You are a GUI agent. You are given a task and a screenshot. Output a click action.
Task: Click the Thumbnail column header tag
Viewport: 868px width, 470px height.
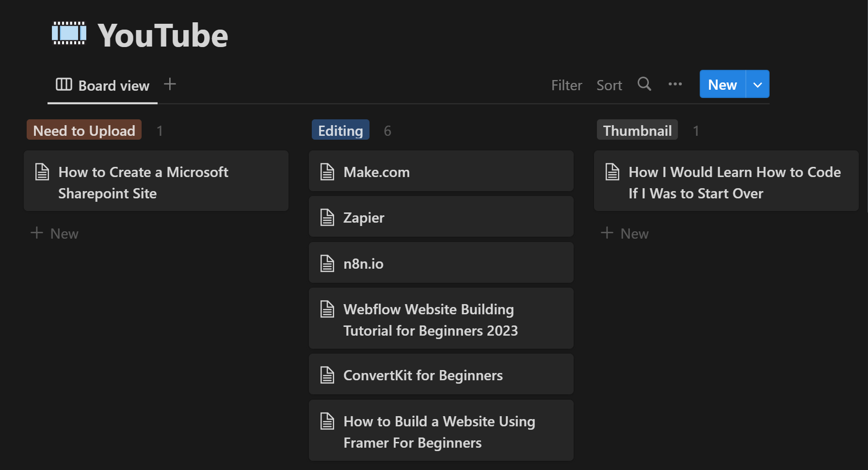(637, 130)
